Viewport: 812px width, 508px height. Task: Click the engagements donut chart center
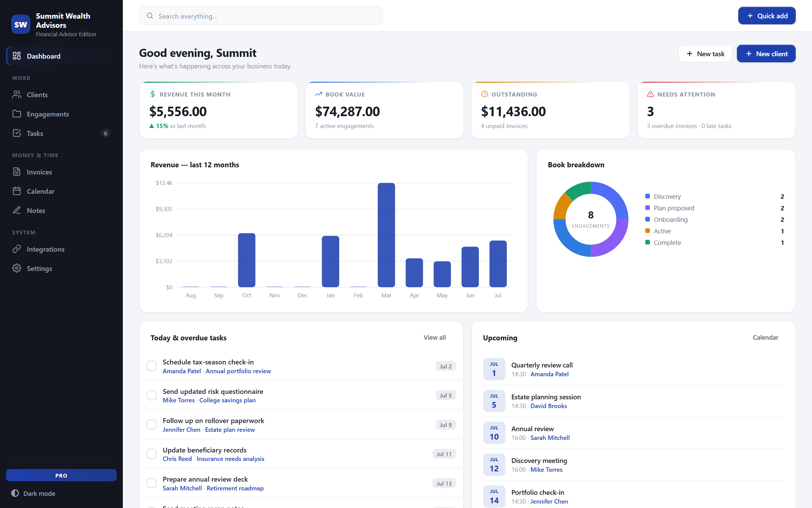pyautogui.click(x=591, y=219)
